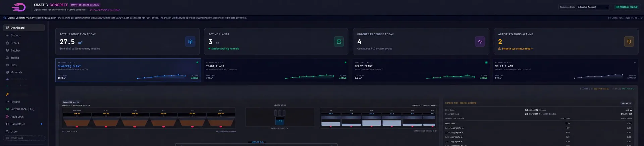Screen dimensions: 644x146
Task: Select the SLAAPRAQ PLANT card
Action: [128, 70]
